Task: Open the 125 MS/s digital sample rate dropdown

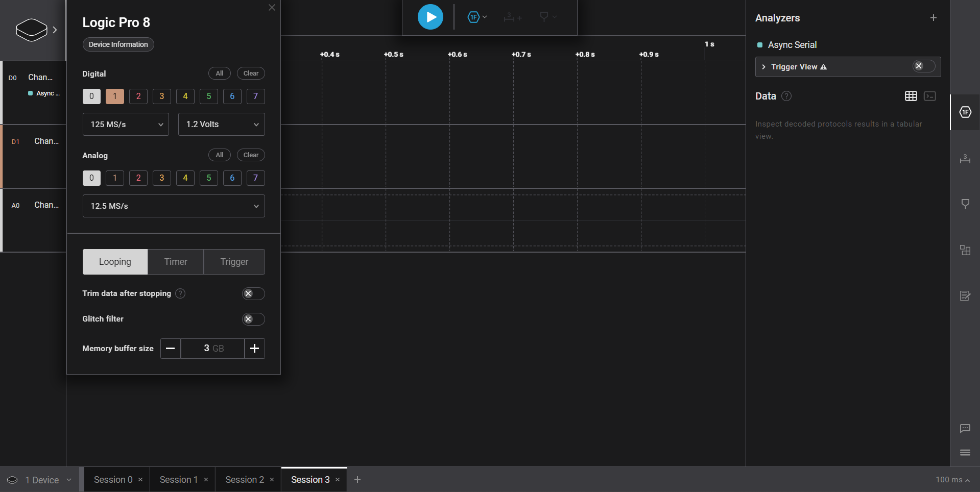Action: click(x=126, y=125)
